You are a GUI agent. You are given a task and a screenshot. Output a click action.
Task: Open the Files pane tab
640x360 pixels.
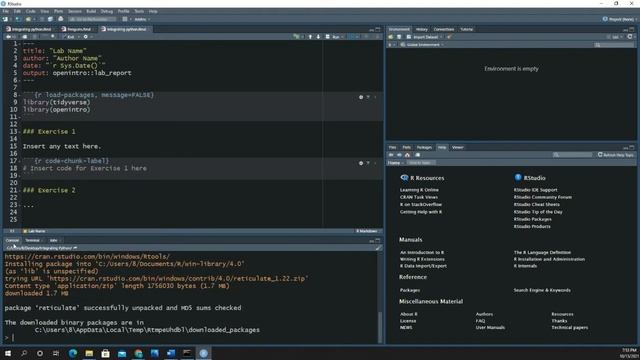[393, 147]
